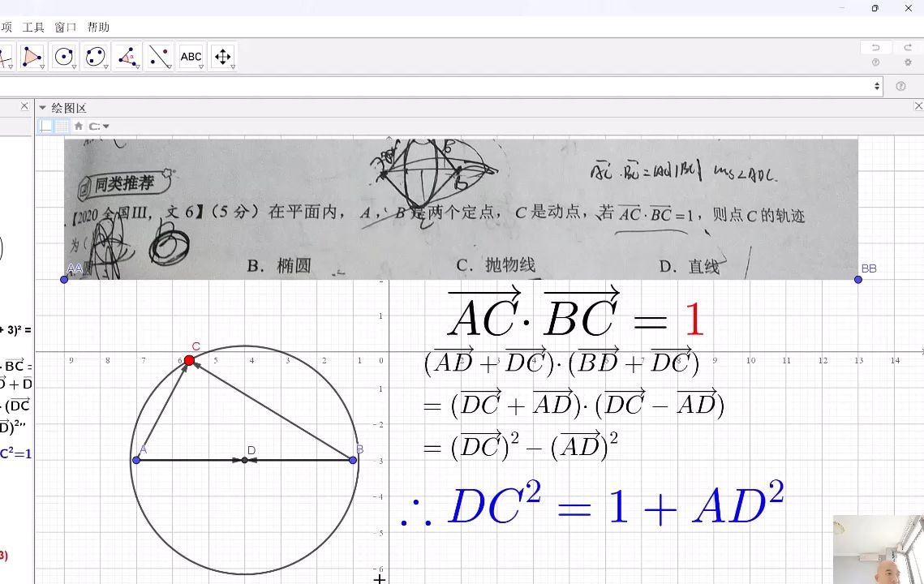This screenshot has height=584, width=924.
Task: Click the red point C
Action: click(x=189, y=360)
